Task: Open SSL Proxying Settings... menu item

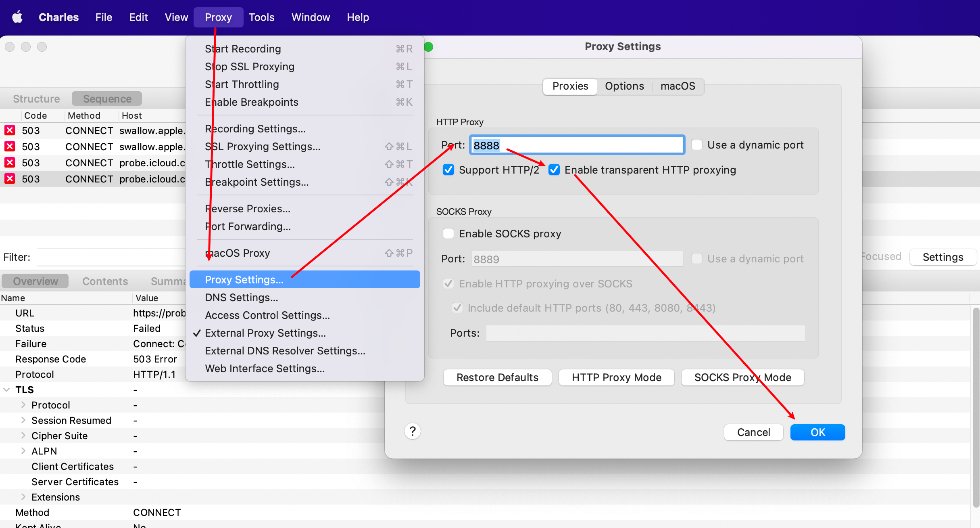Action: (305, 147)
